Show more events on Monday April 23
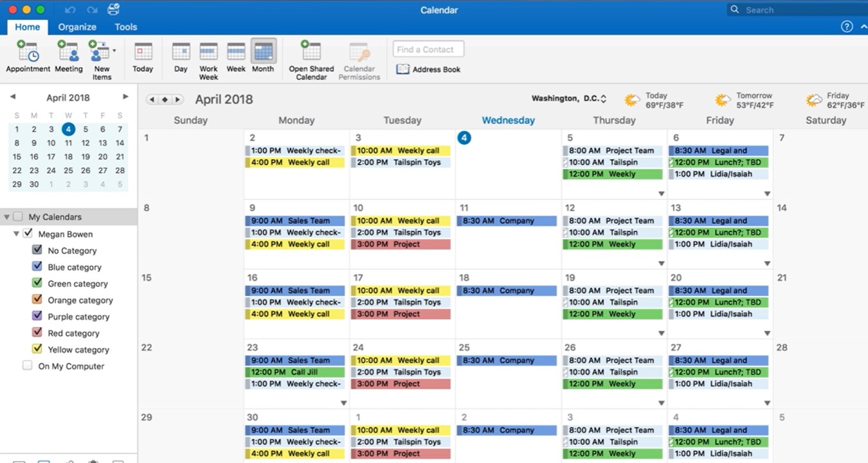This screenshot has width=868, height=463. pos(343,403)
